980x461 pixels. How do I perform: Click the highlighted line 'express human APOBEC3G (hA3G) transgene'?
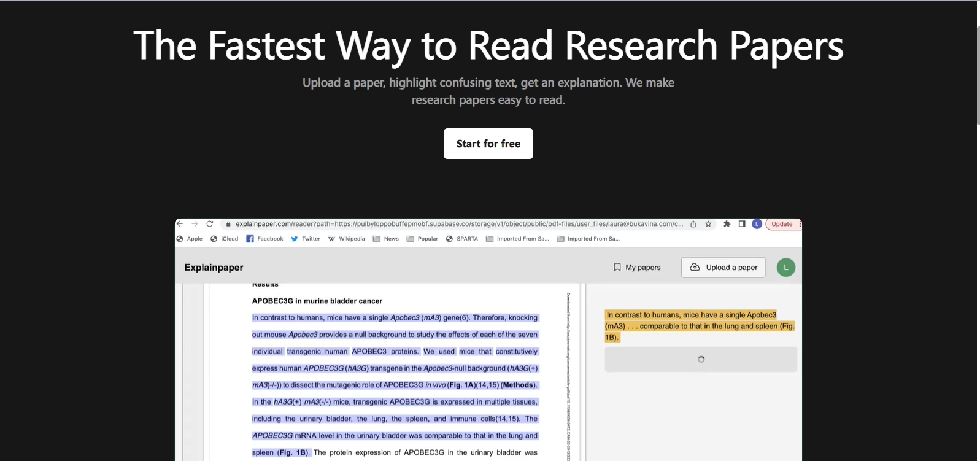click(395, 368)
